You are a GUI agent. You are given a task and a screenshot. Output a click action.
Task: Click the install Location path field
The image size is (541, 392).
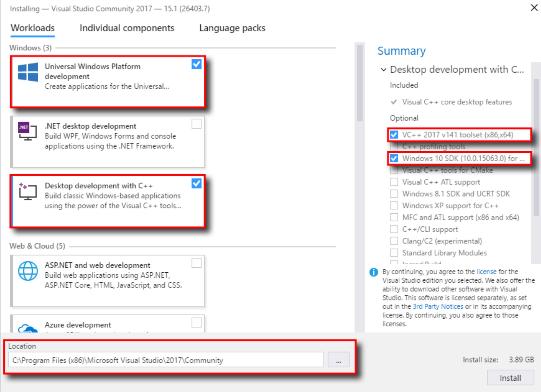point(166,360)
